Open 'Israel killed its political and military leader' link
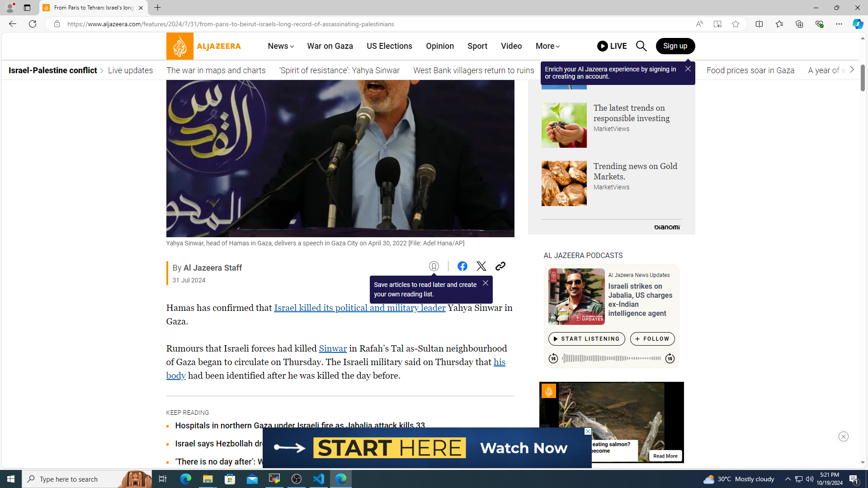 359,308
